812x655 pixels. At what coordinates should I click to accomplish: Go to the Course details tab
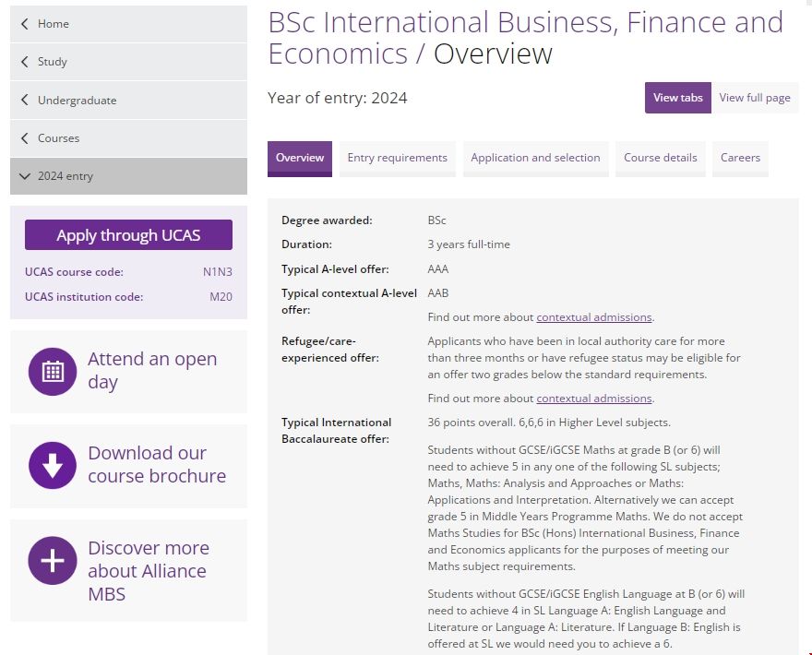point(660,158)
